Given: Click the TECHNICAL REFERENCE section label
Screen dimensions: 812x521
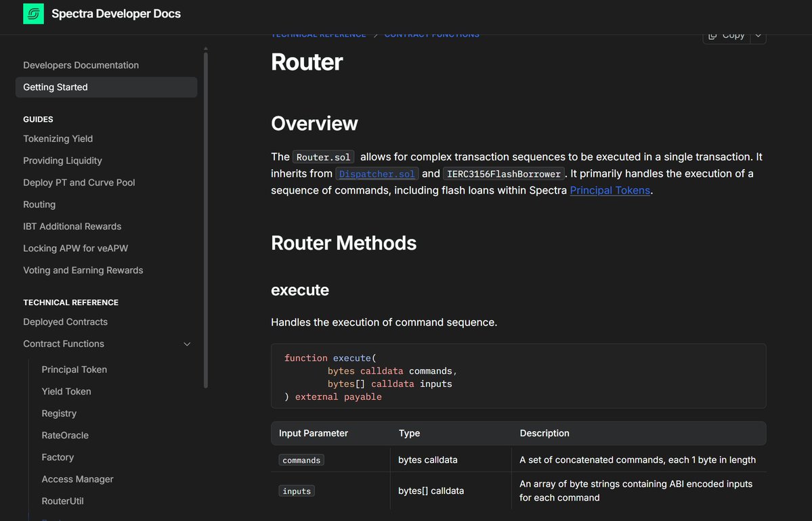Looking at the screenshot, I should pyautogui.click(x=71, y=302).
